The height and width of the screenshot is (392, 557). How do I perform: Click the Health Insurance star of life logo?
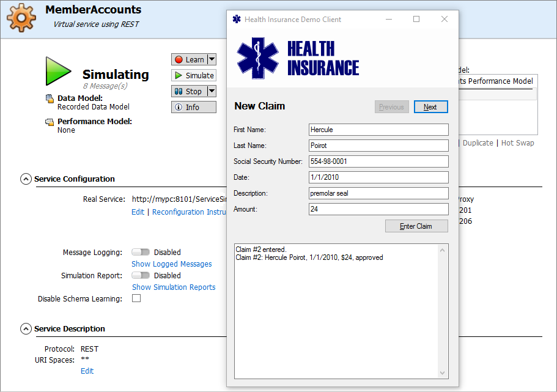pos(257,59)
